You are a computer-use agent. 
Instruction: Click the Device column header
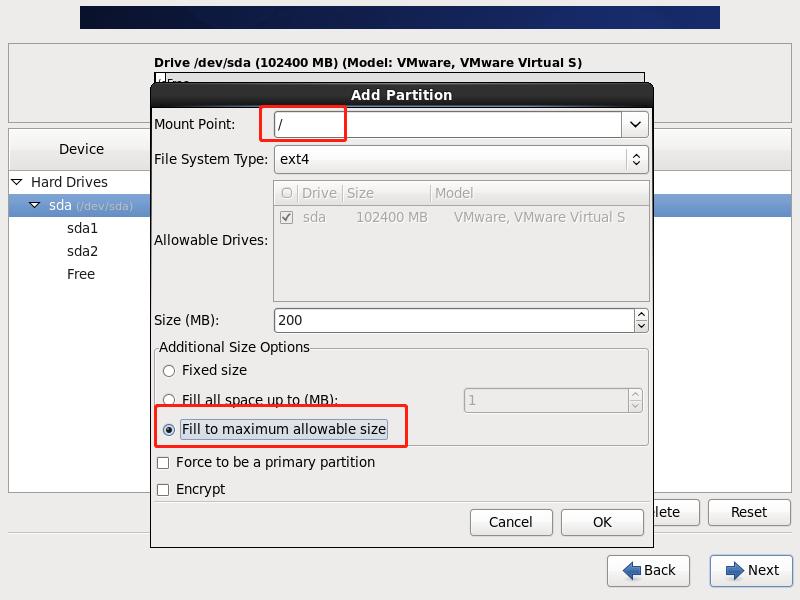pyautogui.click(x=80, y=149)
